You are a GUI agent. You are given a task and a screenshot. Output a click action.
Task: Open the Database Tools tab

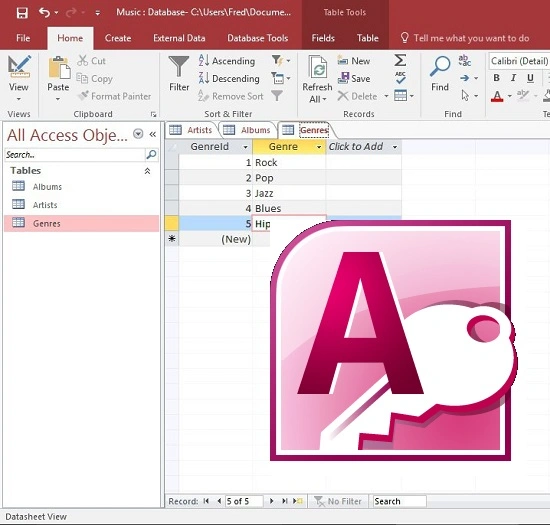pos(257,38)
